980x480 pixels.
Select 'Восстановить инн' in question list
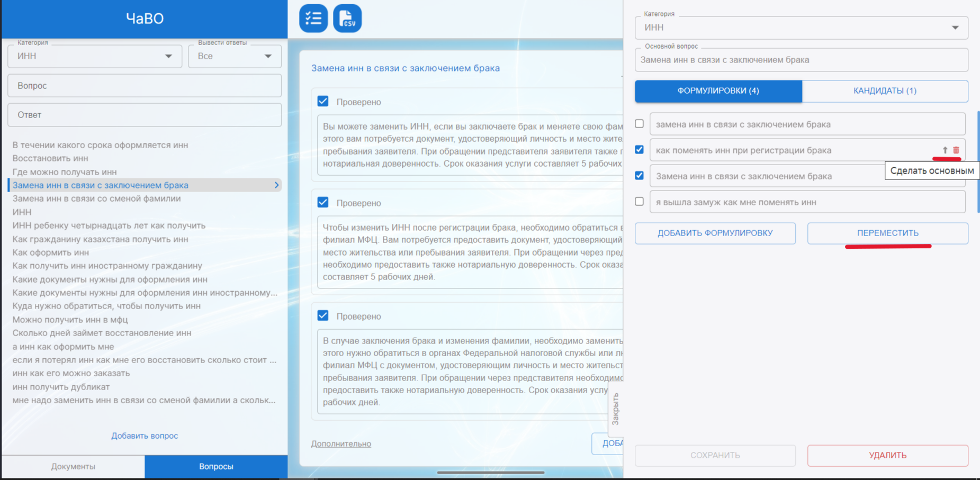coord(50,158)
